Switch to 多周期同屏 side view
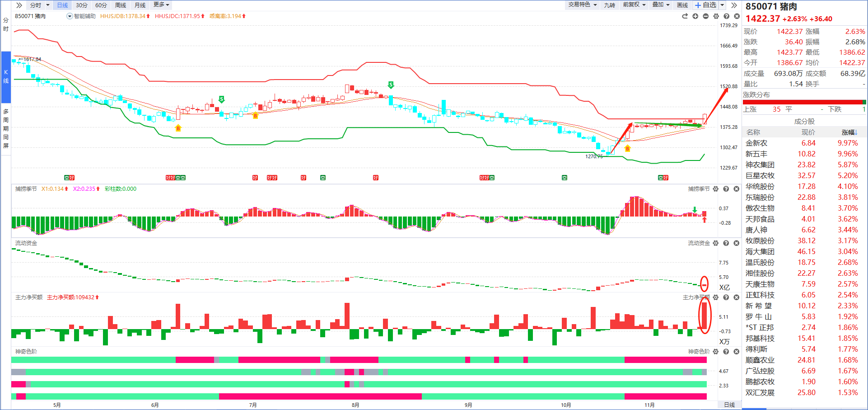Screen dimensions: 868x410 pos(6,128)
